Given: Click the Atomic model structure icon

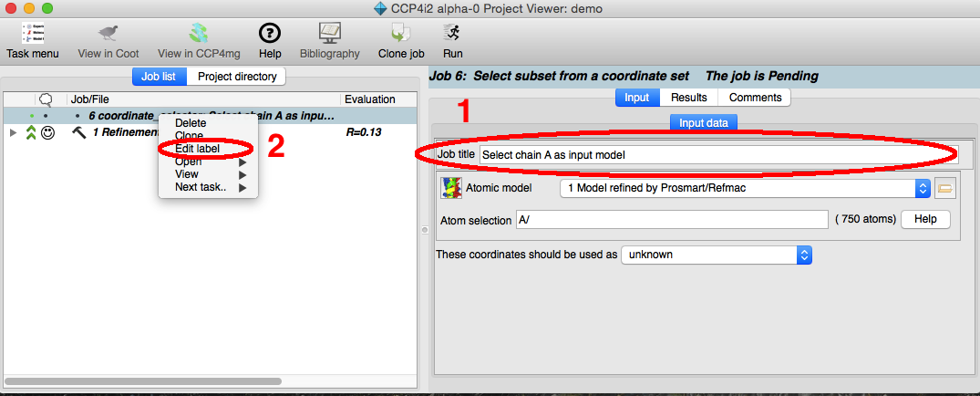Looking at the screenshot, I should (451, 189).
